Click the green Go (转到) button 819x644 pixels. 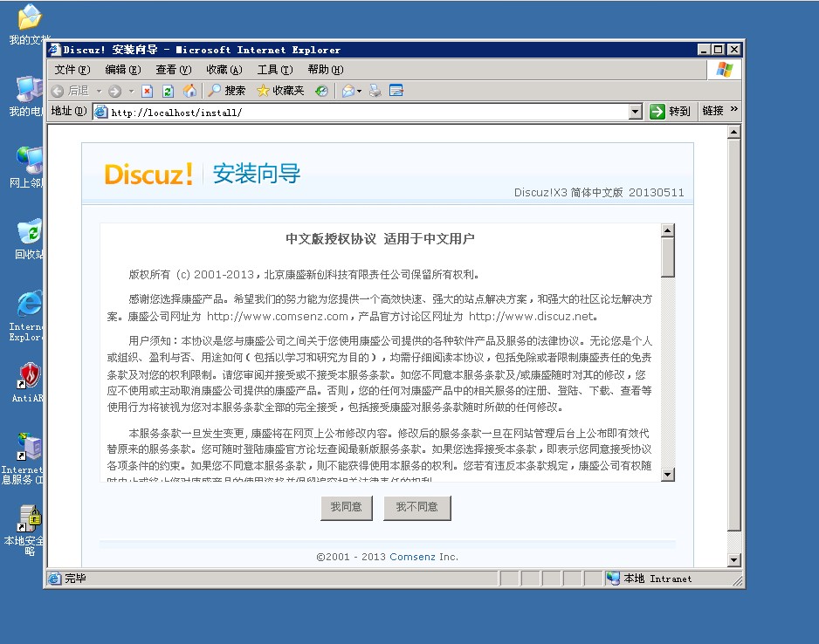tap(671, 111)
